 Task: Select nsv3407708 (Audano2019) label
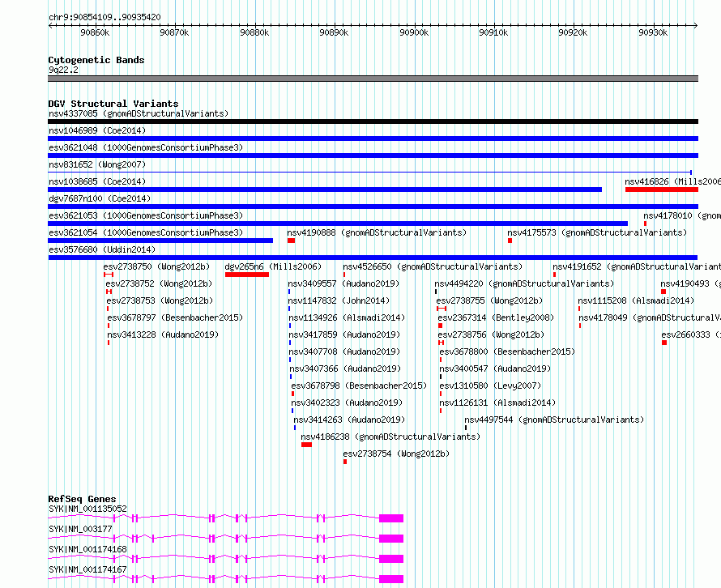(x=344, y=352)
